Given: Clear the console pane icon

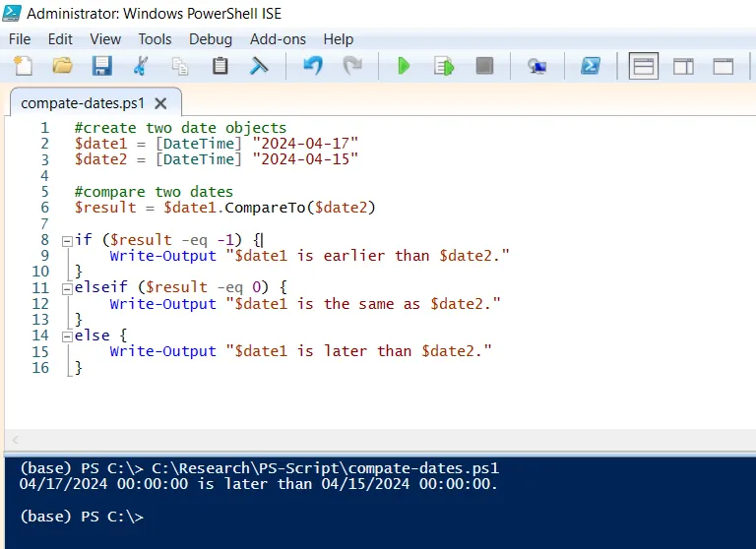Looking at the screenshot, I should coord(260,66).
